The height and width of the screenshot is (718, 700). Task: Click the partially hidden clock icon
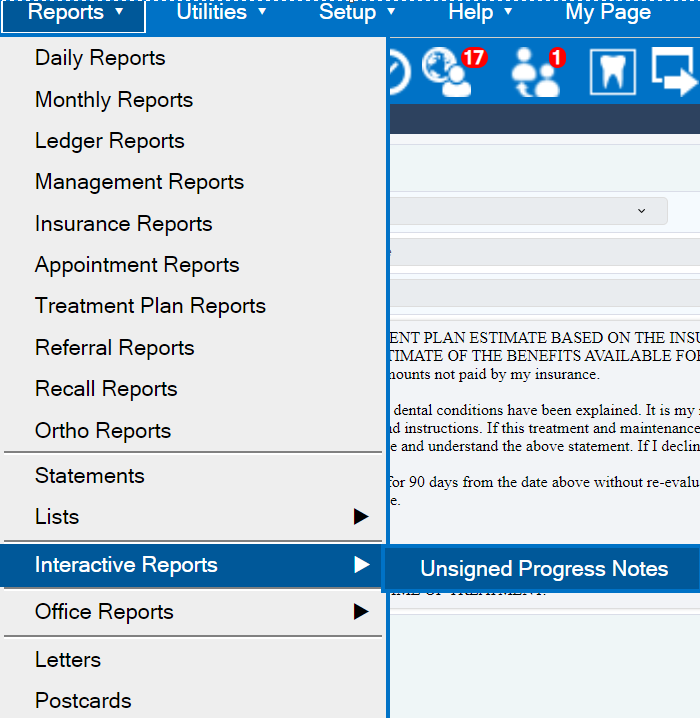399,71
